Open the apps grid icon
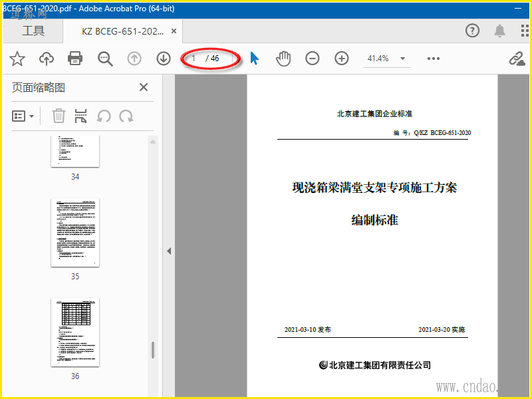The image size is (532, 399). click(525, 31)
